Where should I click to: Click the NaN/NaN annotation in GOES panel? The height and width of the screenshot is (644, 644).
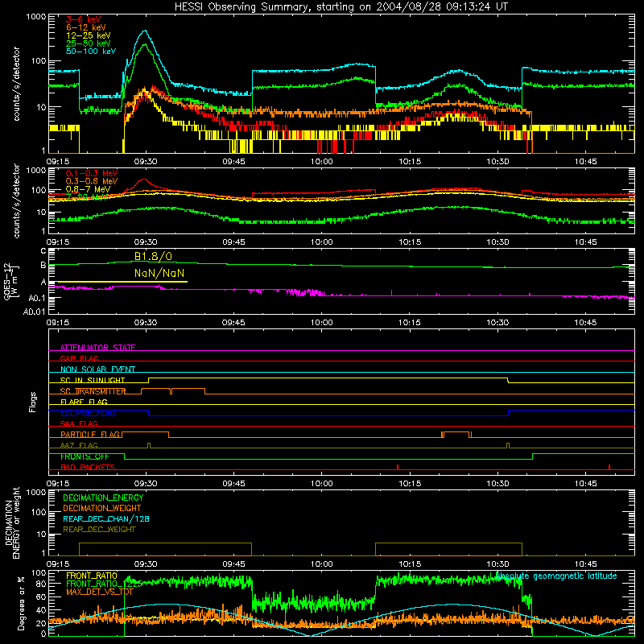tap(159, 273)
